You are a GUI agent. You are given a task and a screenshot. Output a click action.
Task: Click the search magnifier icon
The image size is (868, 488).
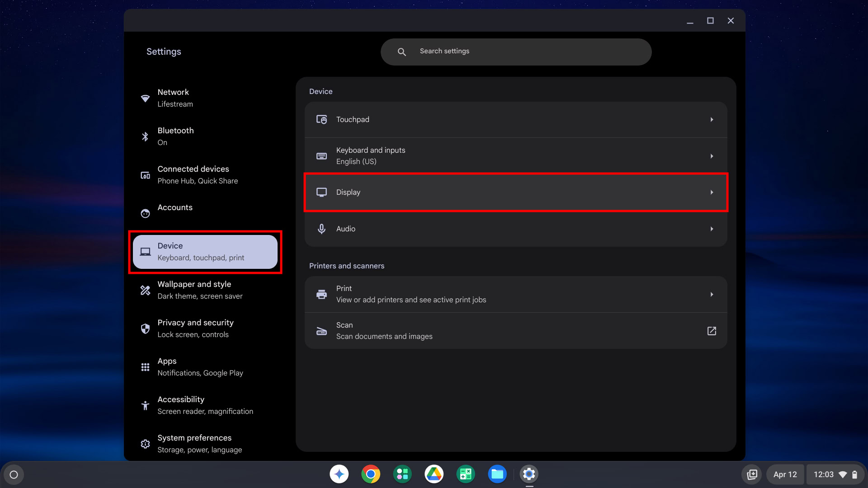tap(401, 52)
